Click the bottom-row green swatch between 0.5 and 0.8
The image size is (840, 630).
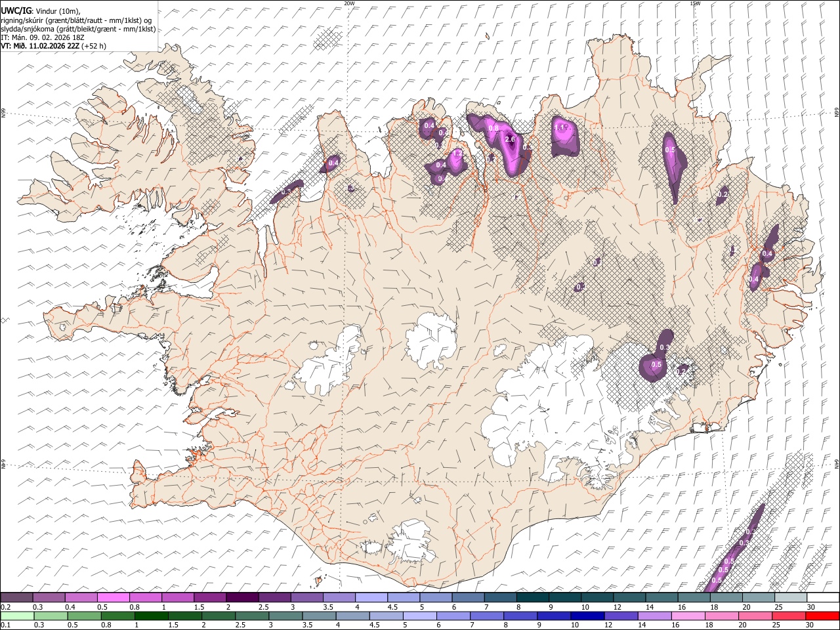pyautogui.click(x=83, y=616)
